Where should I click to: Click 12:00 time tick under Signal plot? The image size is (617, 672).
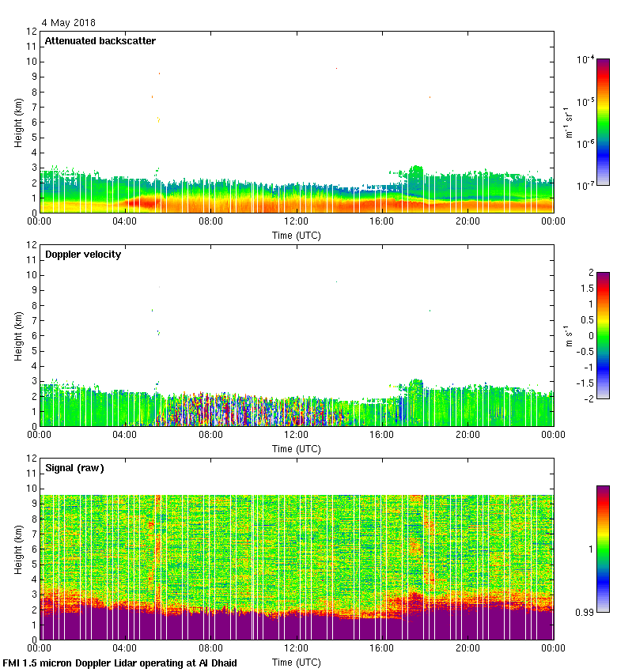(297, 647)
